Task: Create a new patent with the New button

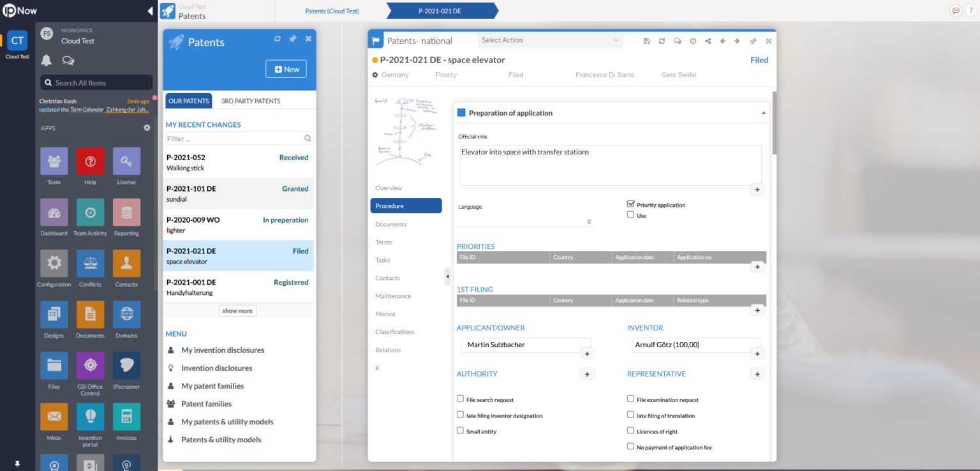Action: [286, 68]
